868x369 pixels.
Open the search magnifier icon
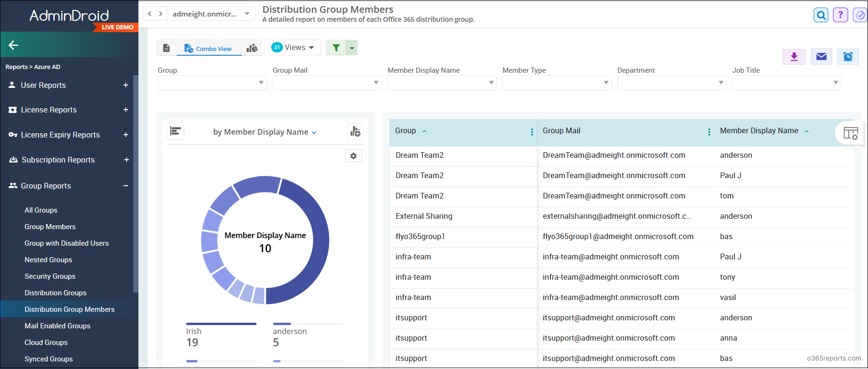point(821,15)
